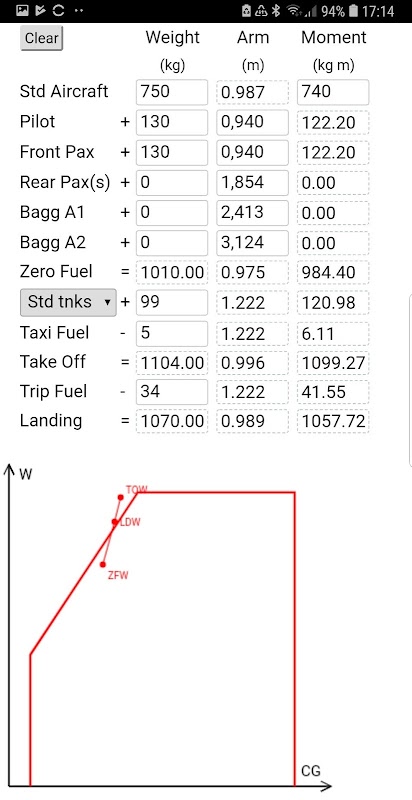Tap the ZFW point on the graph

[x=103, y=564]
